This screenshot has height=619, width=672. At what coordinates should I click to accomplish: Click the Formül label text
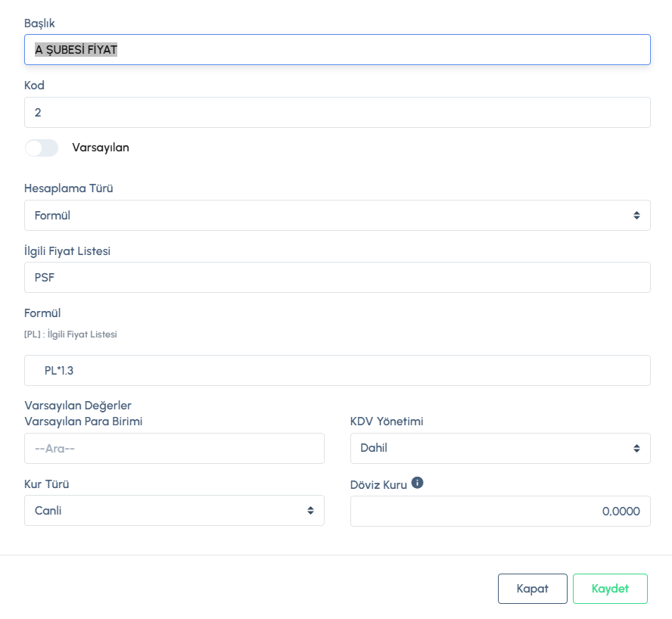42,313
